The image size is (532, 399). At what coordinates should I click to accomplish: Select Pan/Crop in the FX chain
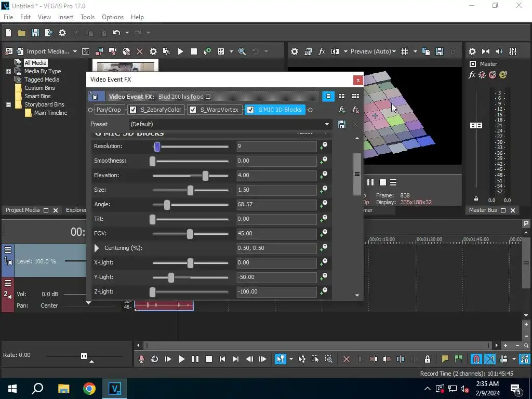(x=109, y=110)
